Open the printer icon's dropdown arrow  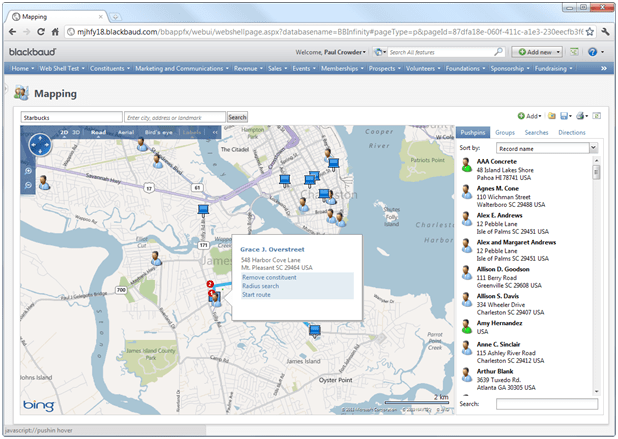pos(587,116)
